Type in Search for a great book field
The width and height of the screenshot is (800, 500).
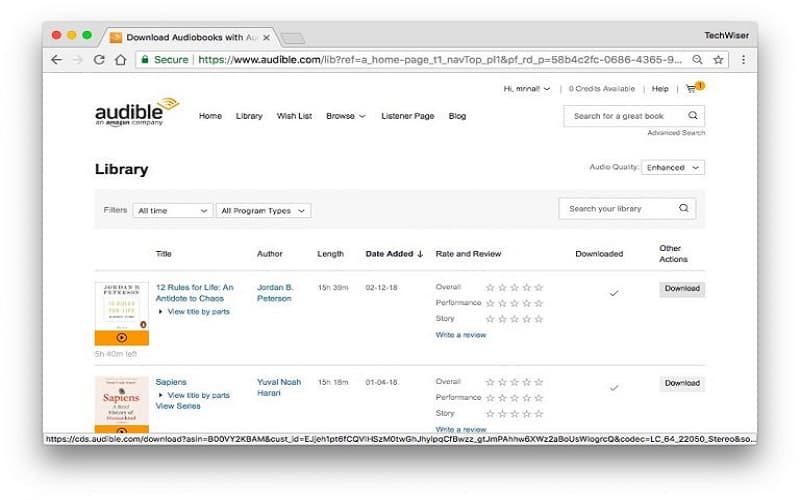coord(625,116)
